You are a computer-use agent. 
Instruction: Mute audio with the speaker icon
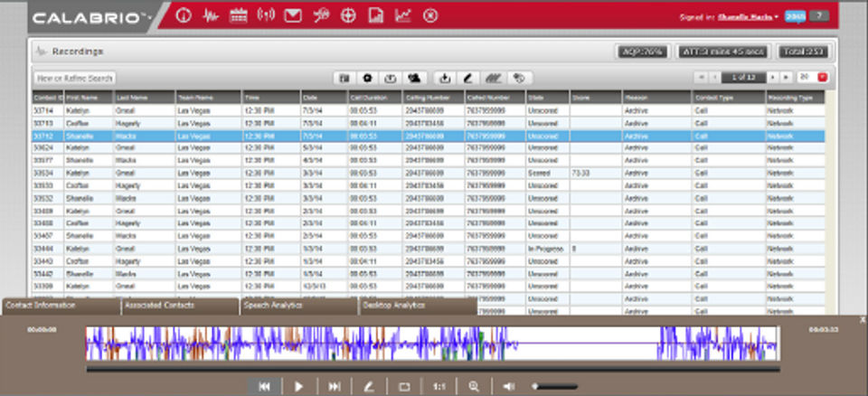[509, 386]
